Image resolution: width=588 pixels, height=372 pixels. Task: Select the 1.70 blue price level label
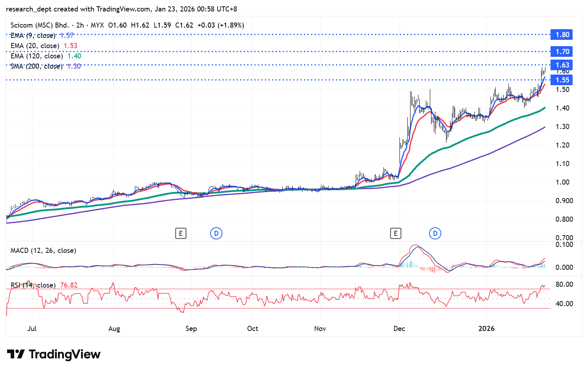tap(562, 52)
